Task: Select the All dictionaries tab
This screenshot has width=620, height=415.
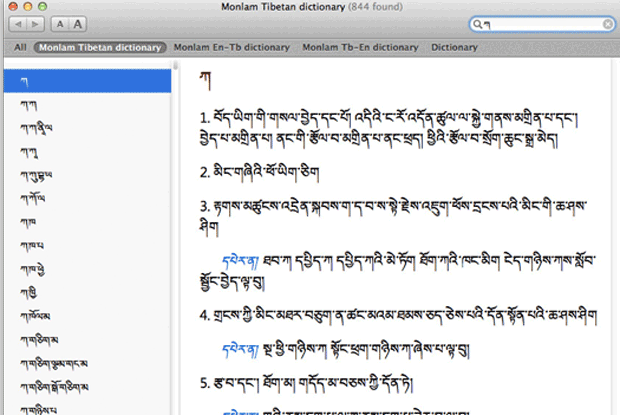Action: point(20,47)
